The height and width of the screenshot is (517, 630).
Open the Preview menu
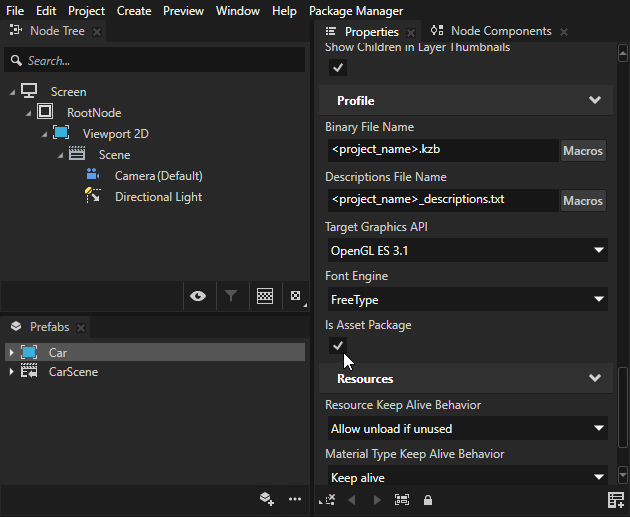coord(183,11)
